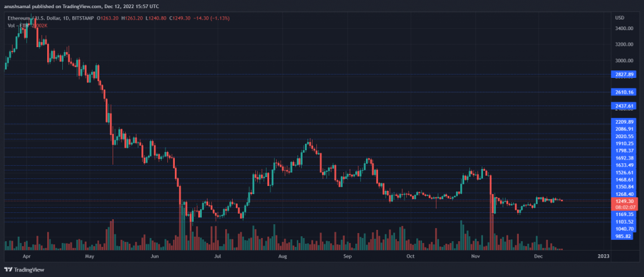Click the TradingView logo icon

[9, 270]
